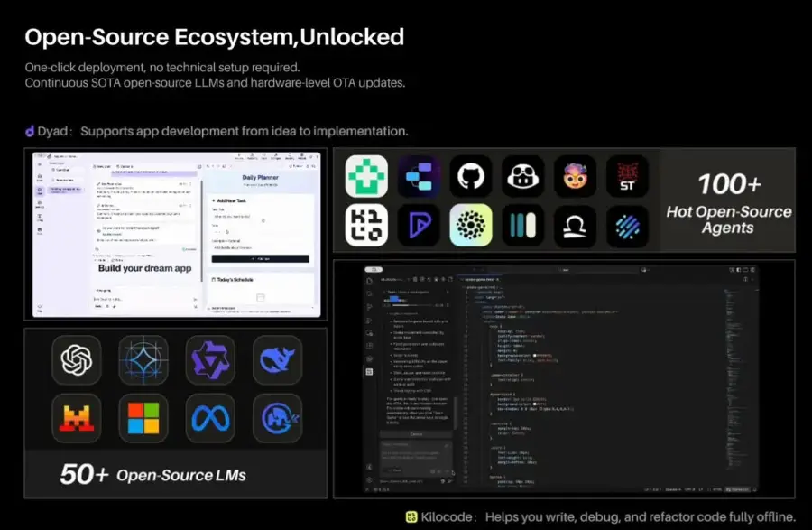Click the blue Meta infinity icon

pyautogui.click(x=210, y=418)
